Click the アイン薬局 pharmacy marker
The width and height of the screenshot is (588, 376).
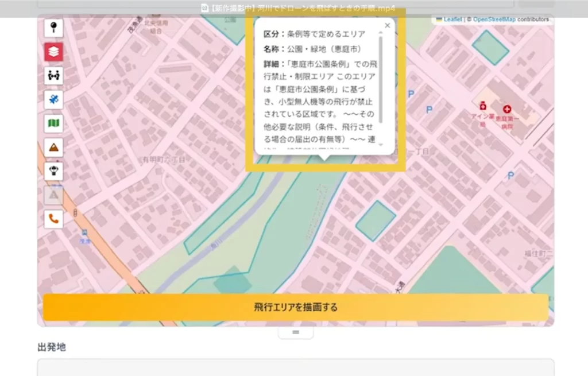click(x=482, y=106)
